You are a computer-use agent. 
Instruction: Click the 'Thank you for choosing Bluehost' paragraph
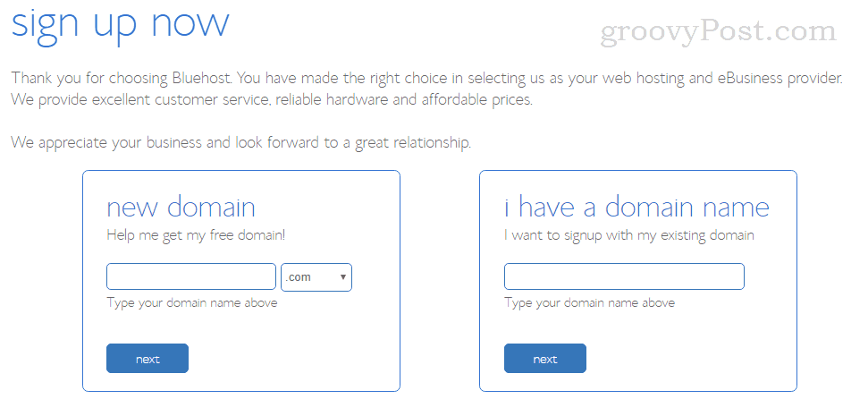tap(426, 78)
